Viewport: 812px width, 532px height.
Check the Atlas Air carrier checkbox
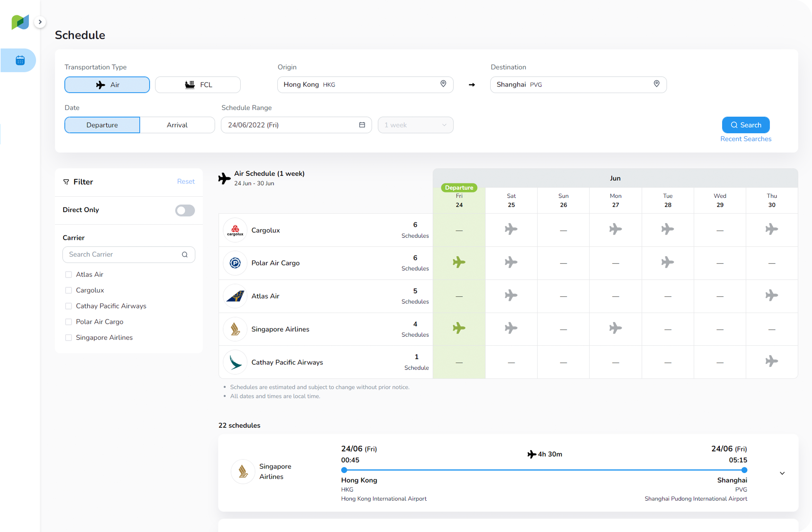coord(69,274)
